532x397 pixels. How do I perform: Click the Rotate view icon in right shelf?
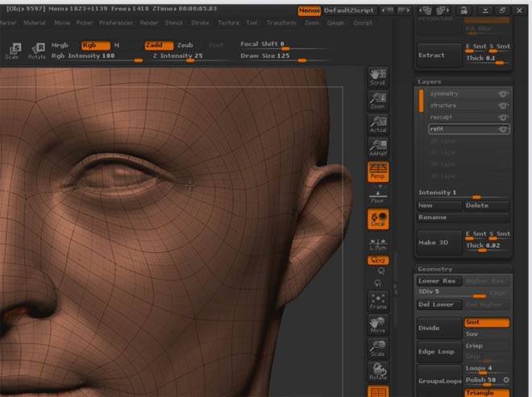(378, 372)
